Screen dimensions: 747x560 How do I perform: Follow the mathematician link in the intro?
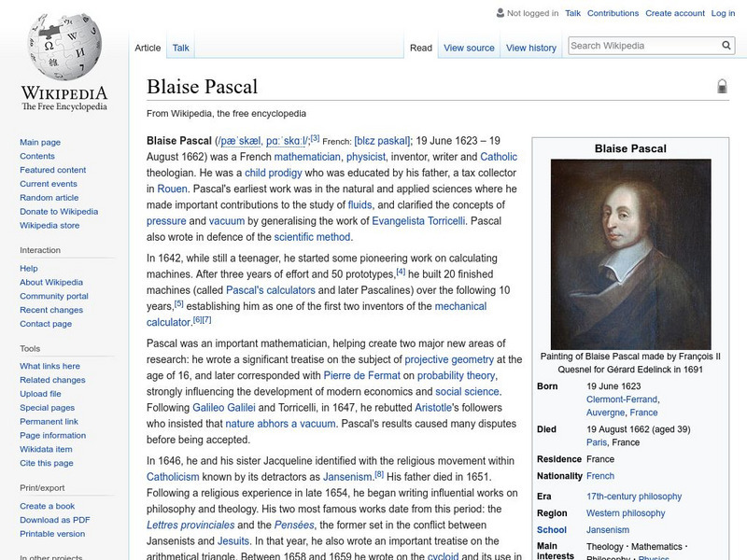(307, 157)
